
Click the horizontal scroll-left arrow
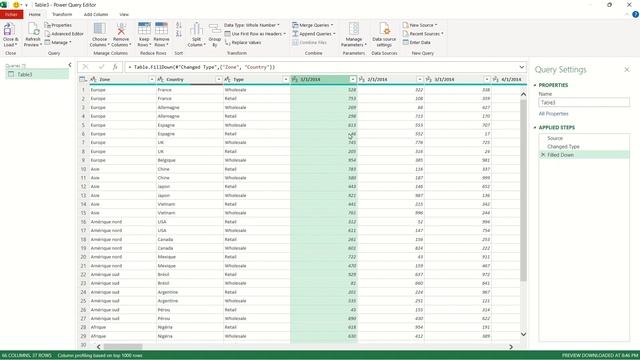pos(98,347)
